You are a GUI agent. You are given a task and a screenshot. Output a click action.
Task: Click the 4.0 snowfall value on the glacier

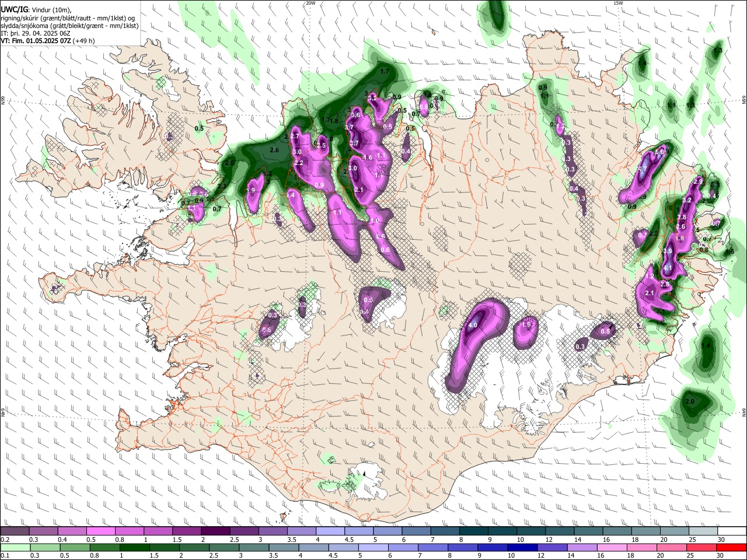[x=473, y=325]
